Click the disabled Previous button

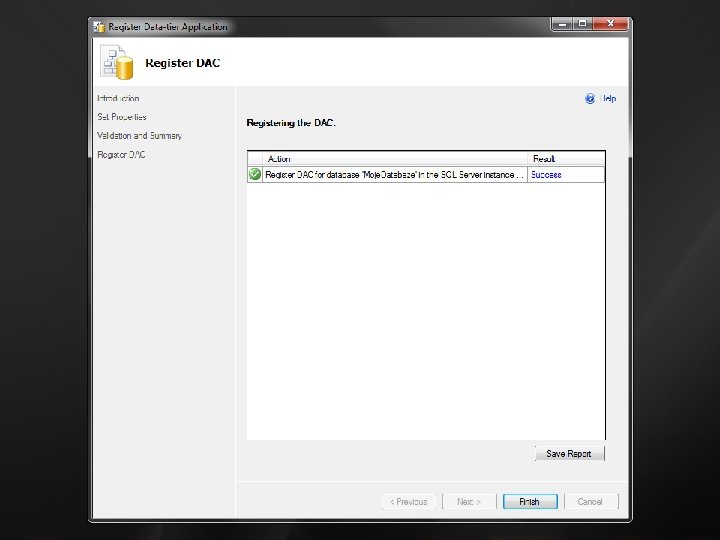[408, 501]
